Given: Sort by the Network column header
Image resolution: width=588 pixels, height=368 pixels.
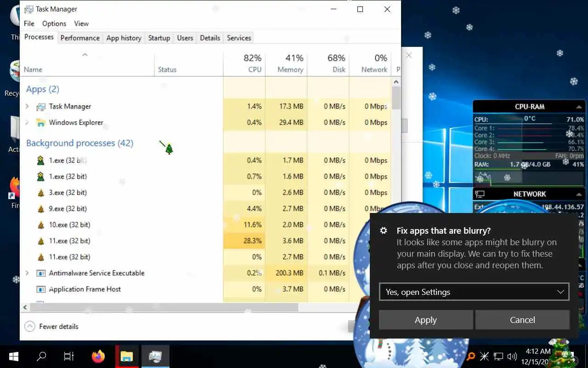Looking at the screenshot, I should point(370,63).
